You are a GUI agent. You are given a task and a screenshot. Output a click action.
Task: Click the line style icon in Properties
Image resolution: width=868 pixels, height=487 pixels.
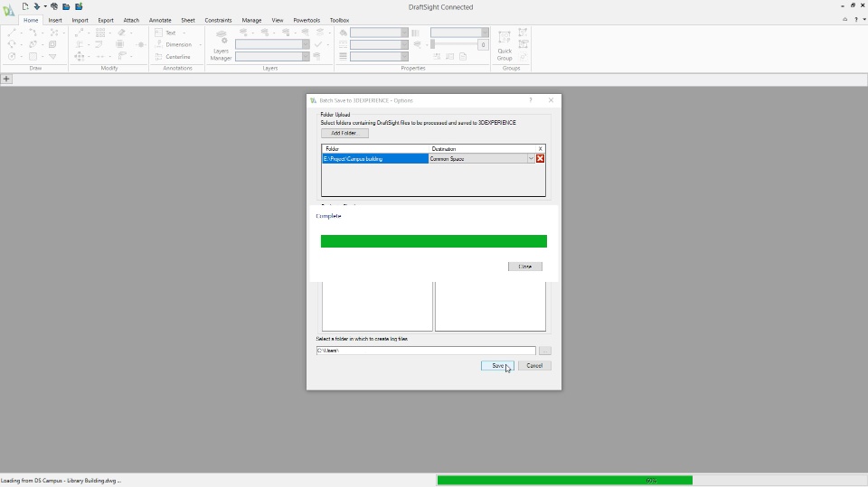tap(344, 45)
